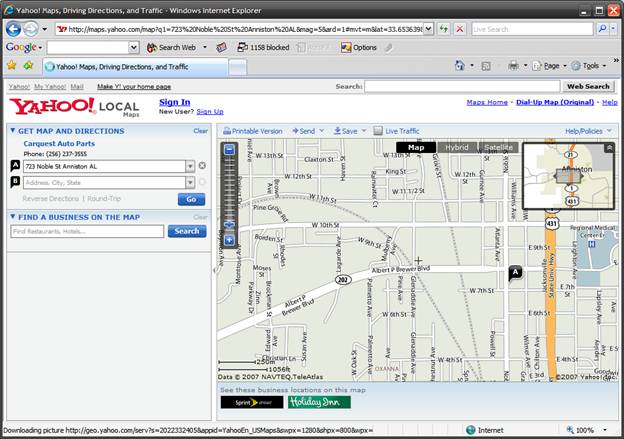Click the route 202 shield on map
Screen dimensions: 624x439
(x=343, y=280)
